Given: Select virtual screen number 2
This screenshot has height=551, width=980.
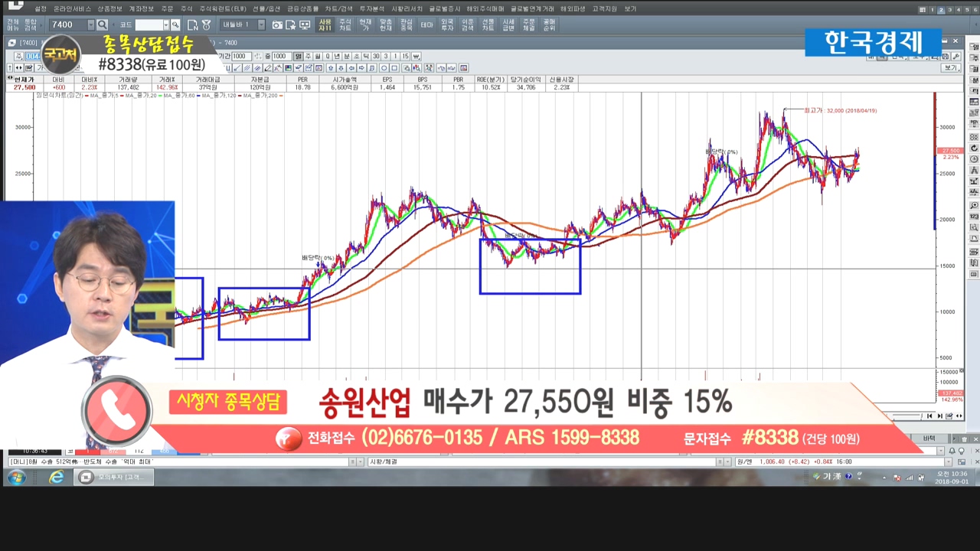Looking at the screenshot, I should pyautogui.click(x=941, y=9).
